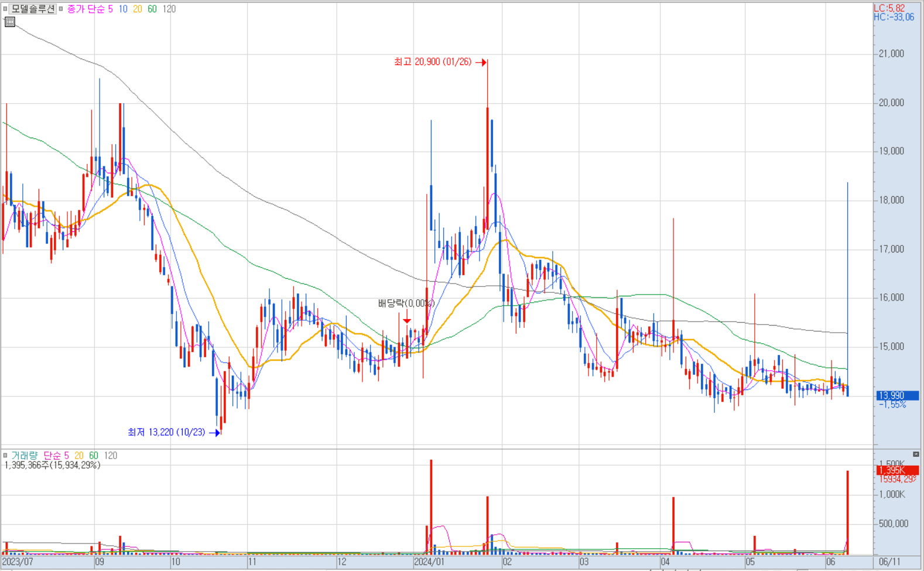Click the 1,000K volume axis label
The image size is (924, 571).
891,495
